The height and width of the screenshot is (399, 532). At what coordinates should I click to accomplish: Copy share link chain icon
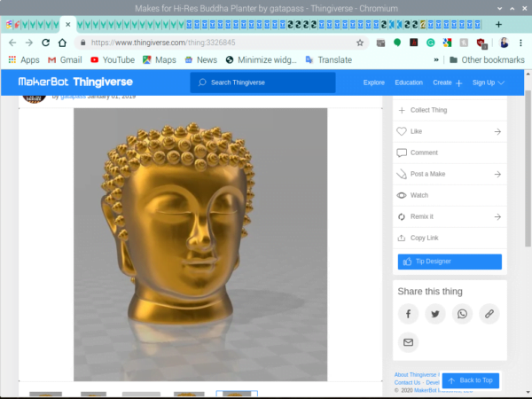pos(489,314)
